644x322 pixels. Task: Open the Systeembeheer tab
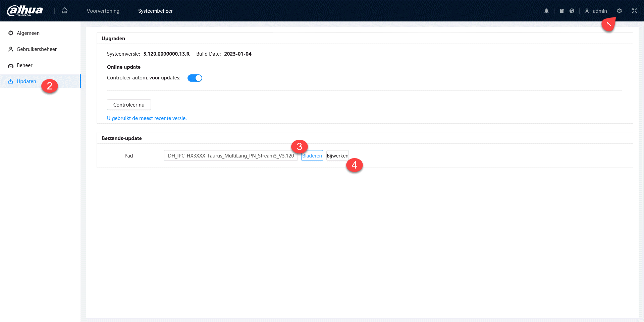coord(155,11)
